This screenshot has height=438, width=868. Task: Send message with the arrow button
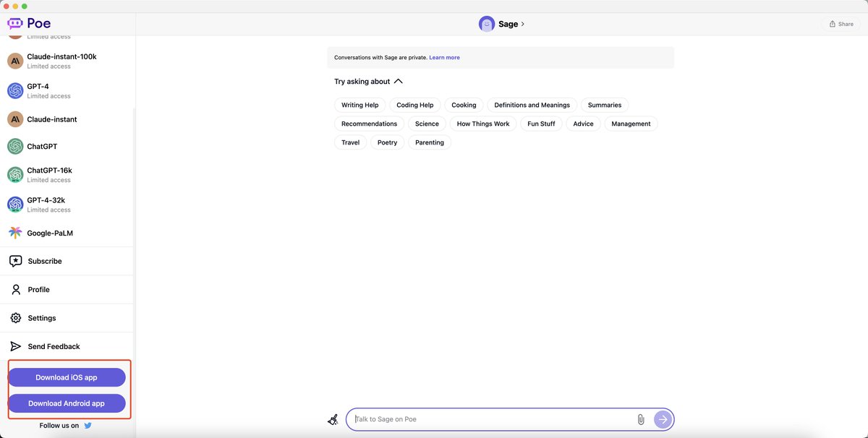click(x=663, y=419)
